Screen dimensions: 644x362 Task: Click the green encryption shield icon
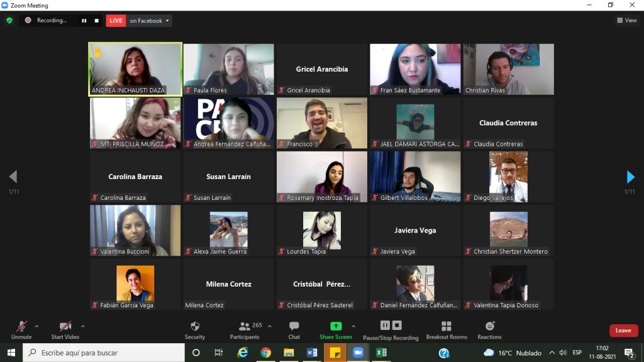point(9,20)
